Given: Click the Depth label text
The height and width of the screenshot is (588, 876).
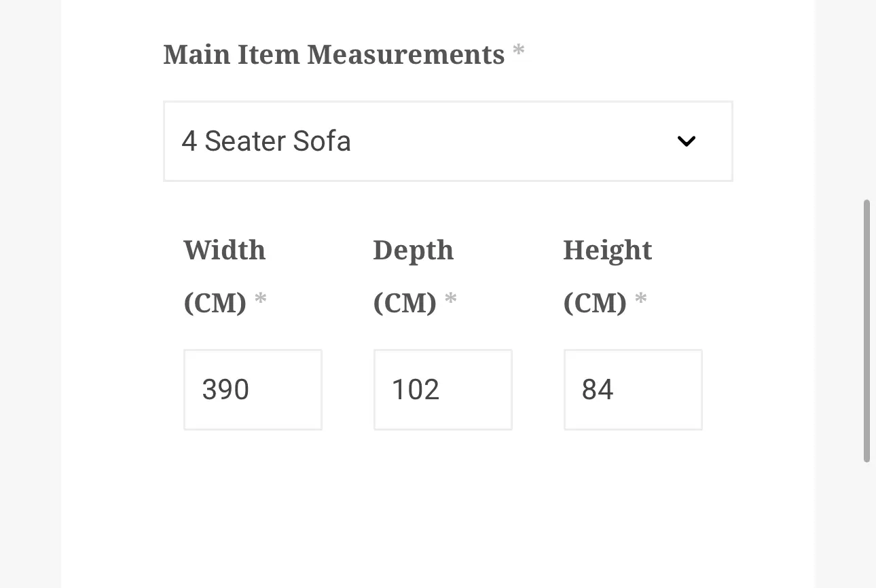Looking at the screenshot, I should [413, 251].
